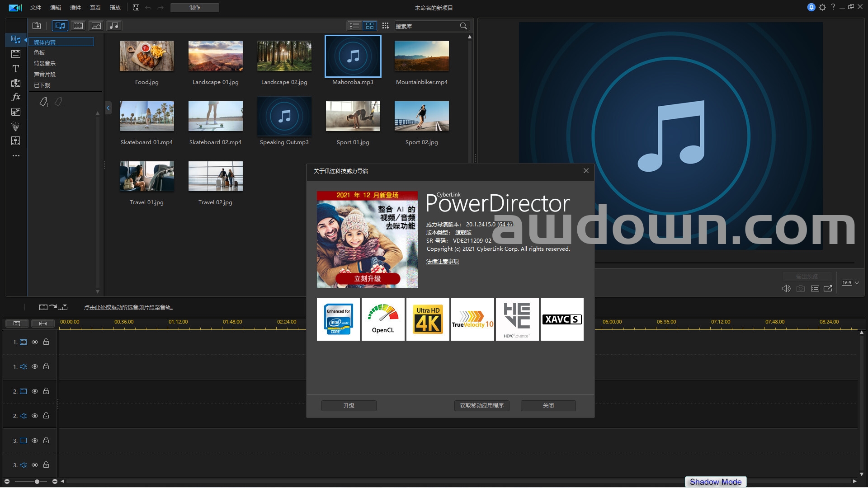Toggle visibility eye on video track 1

[x=35, y=342]
